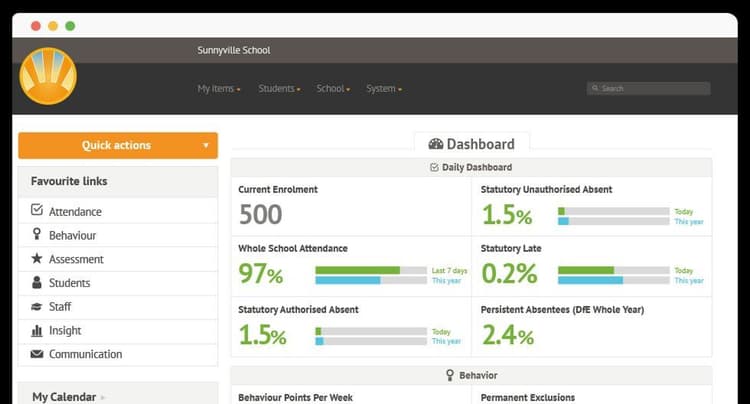Expand the System menu

click(x=384, y=89)
